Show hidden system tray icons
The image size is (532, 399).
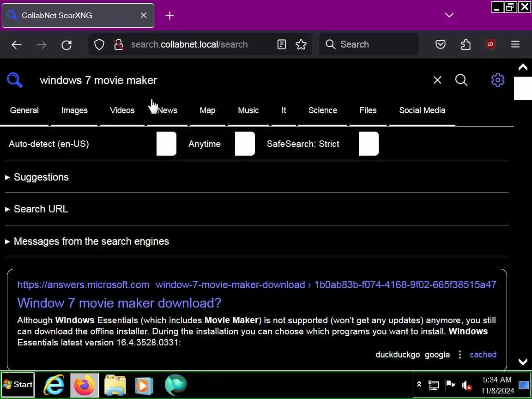tap(419, 384)
